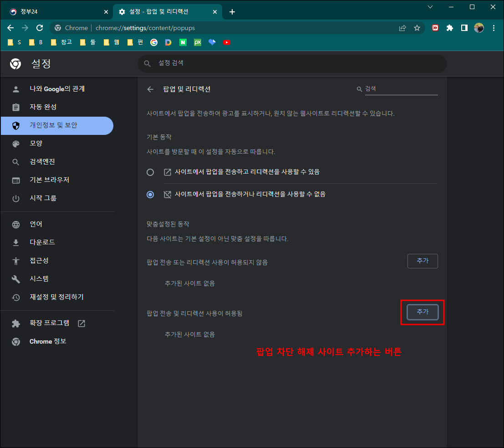Click the browser profile avatar icon

click(x=479, y=28)
